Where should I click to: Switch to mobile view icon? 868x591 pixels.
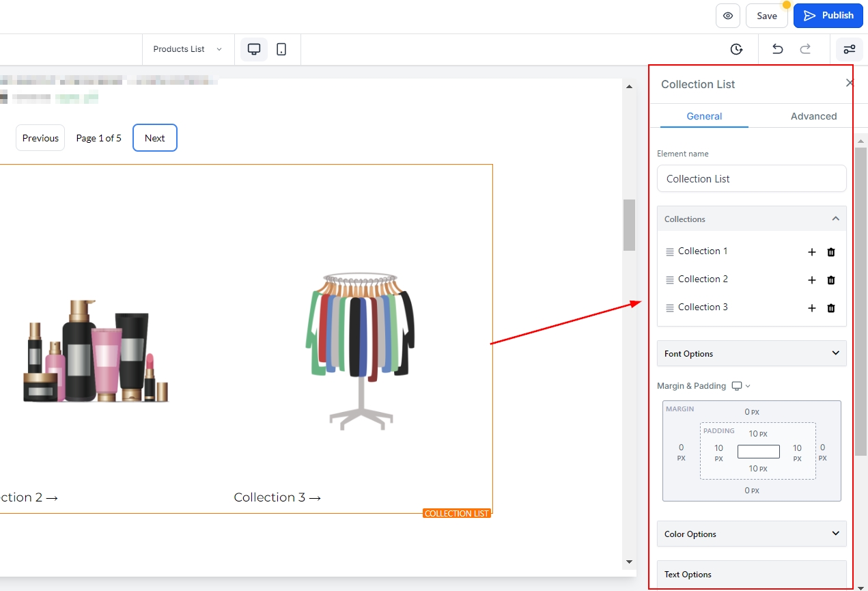tap(281, 49)
